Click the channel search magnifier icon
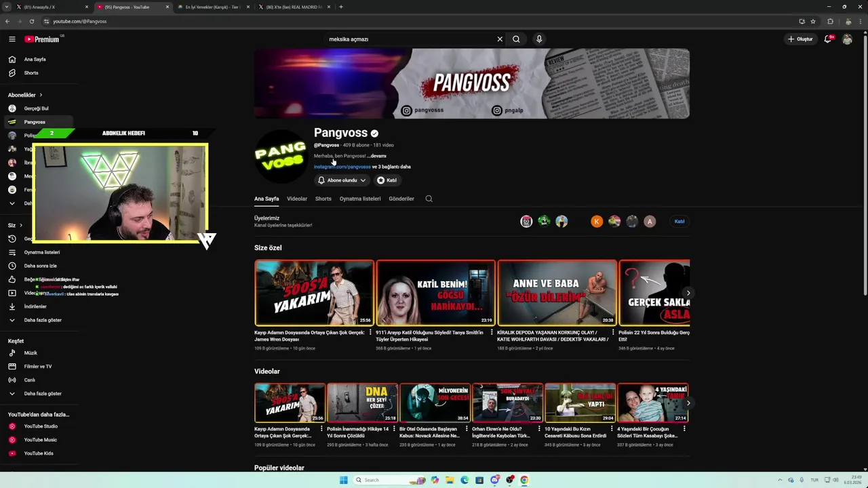Image resolution: width=868 pixels, height=488 pixels. point(429,199)
